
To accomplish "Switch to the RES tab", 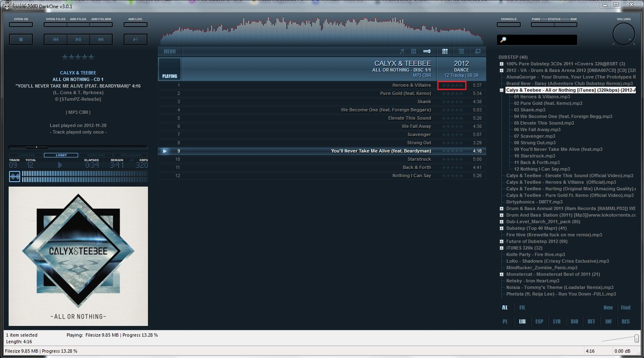I will coord(626,321).
